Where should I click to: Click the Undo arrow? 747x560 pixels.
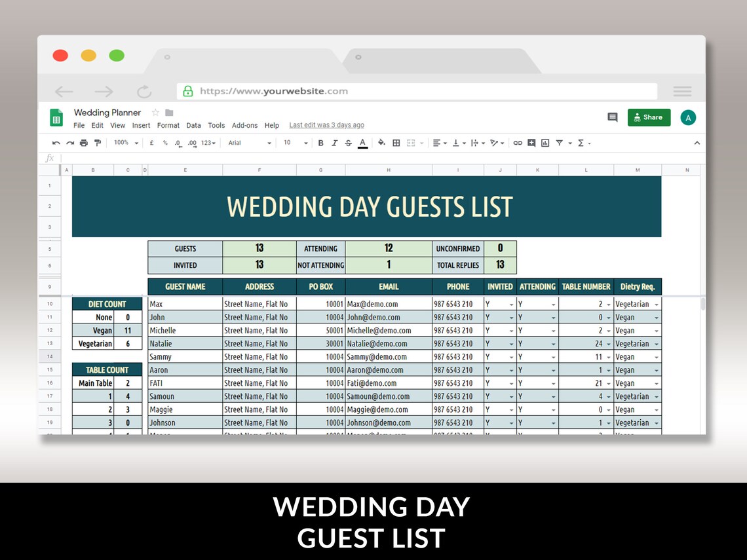click(x=56, y=143)
